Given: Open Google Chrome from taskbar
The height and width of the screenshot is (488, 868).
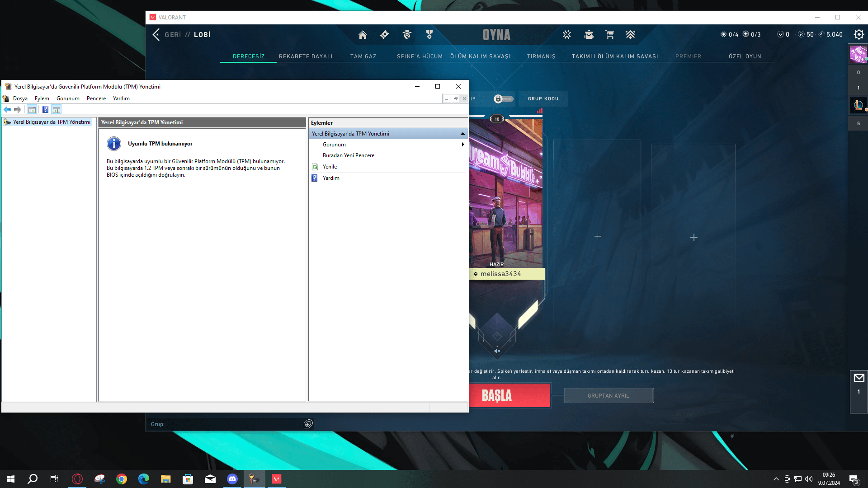Looking at the screenshot, I should [x=122, y=479].
